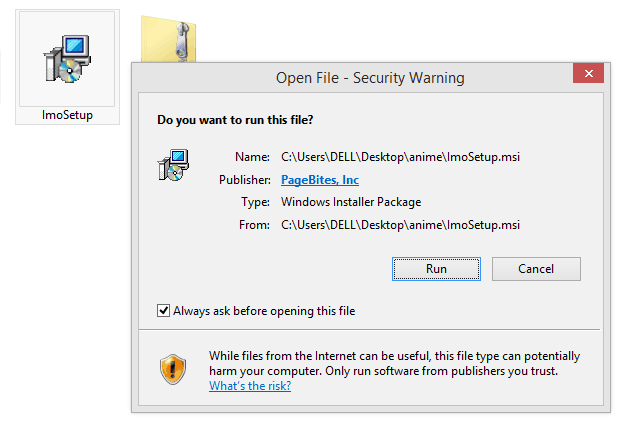This screenshot has width=633, height=428.
Task: Click the From field file path text
Action: (400, 224)
